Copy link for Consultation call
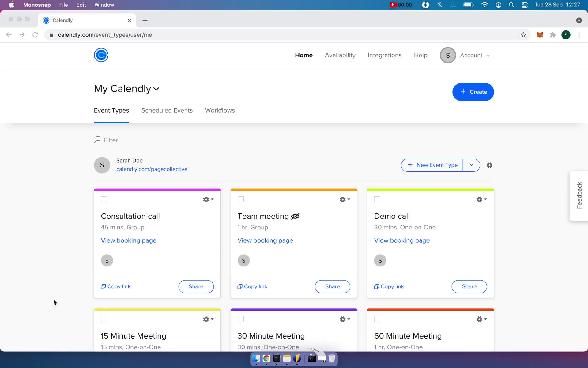The image size is (588, 368). [116, 286]
